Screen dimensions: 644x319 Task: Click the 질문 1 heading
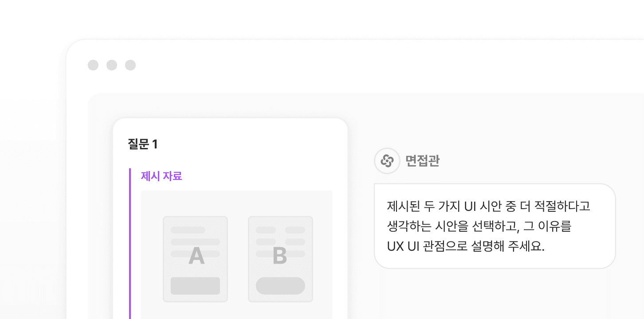click(x=143, y=144)
